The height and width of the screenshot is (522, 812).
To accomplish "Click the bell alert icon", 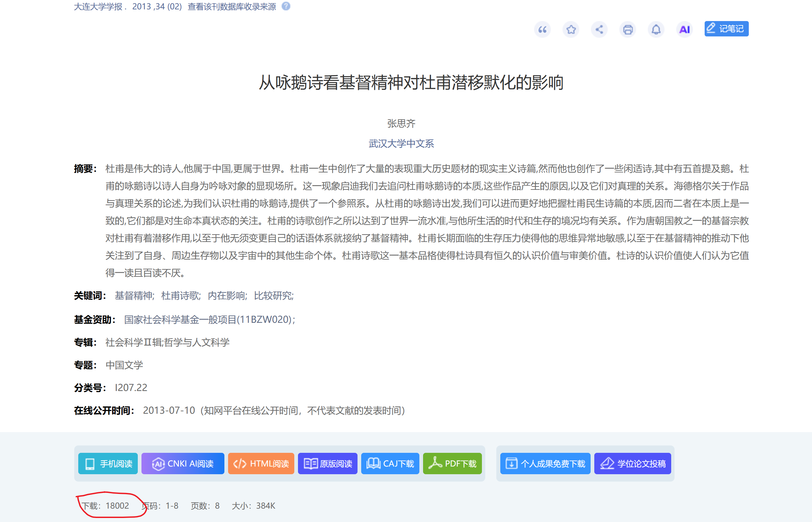I will click(656, 29).
